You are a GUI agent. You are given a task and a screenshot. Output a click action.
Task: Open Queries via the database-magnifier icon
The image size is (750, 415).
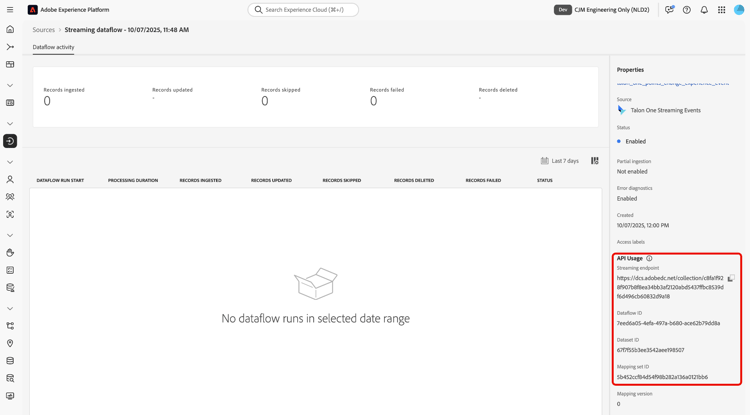point(10,379)
